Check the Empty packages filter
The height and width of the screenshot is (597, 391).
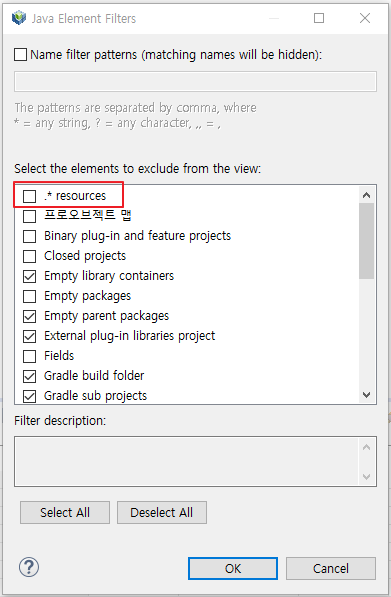(x=29, y=296)
